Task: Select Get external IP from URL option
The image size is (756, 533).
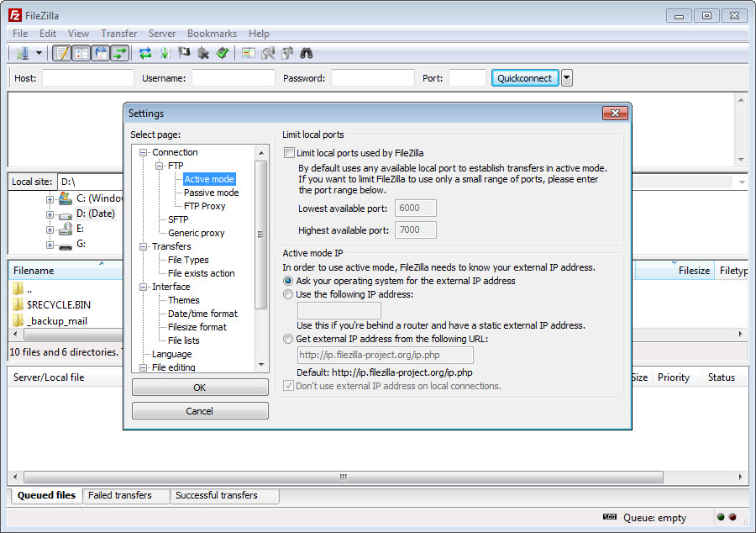Action: 288,339
